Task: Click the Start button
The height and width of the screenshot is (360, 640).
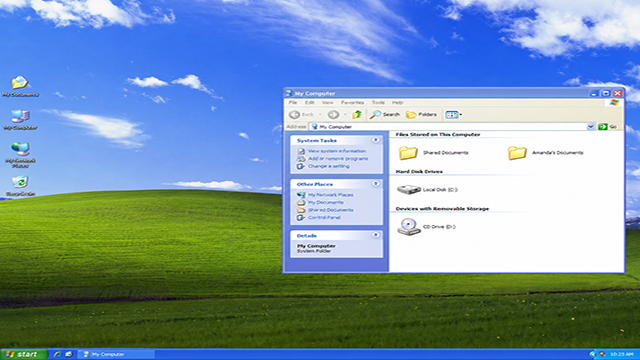Action: pyautogui.click(x=24, y=354)
